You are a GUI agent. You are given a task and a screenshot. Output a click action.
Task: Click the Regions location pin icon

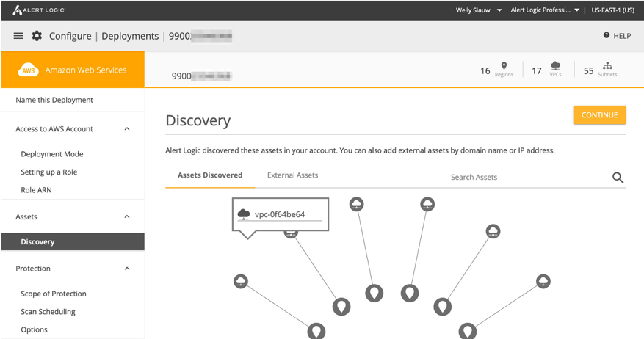[504, 67]
